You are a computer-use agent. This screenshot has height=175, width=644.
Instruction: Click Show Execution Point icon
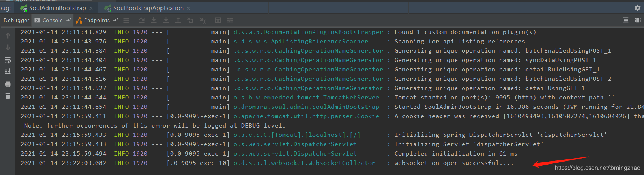pos(126,20)
